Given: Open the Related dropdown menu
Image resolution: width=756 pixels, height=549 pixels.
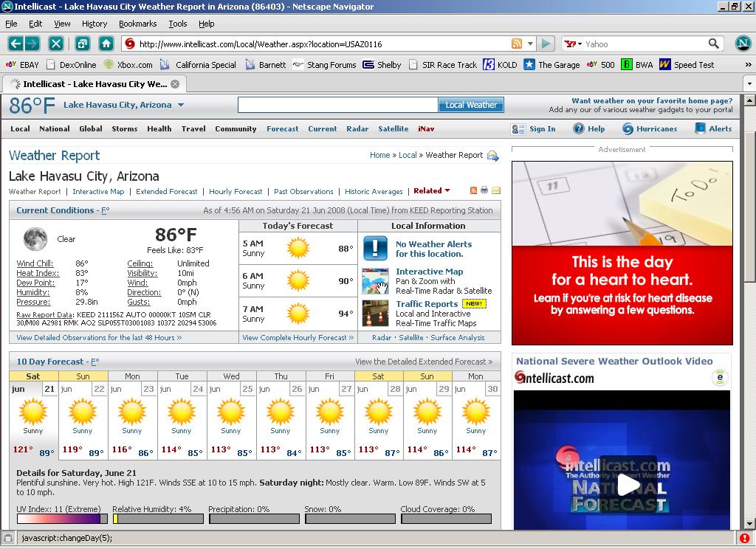Looking at the screenshot, I should pyautogui.click(x=432, y=191).
